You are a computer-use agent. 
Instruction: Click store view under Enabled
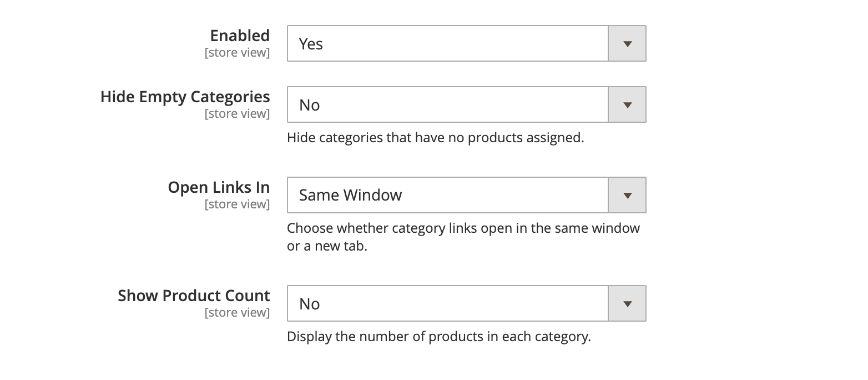(x=237, y=52)
